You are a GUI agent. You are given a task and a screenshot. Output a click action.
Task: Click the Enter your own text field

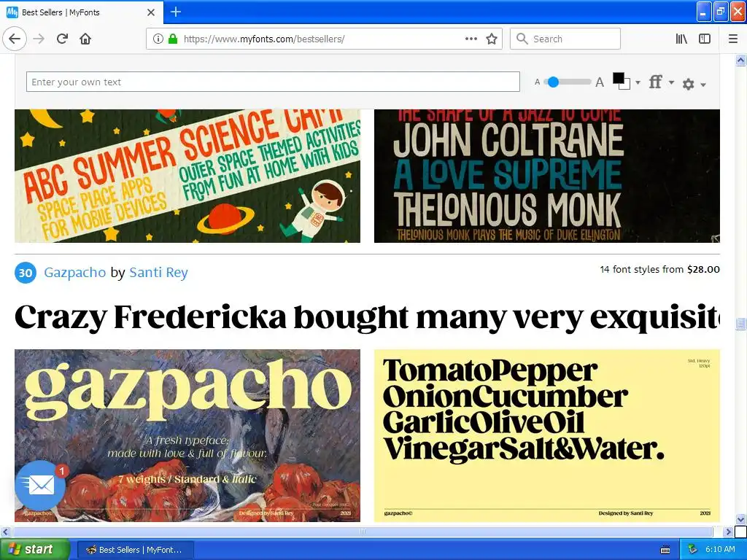tap(273, 82)
